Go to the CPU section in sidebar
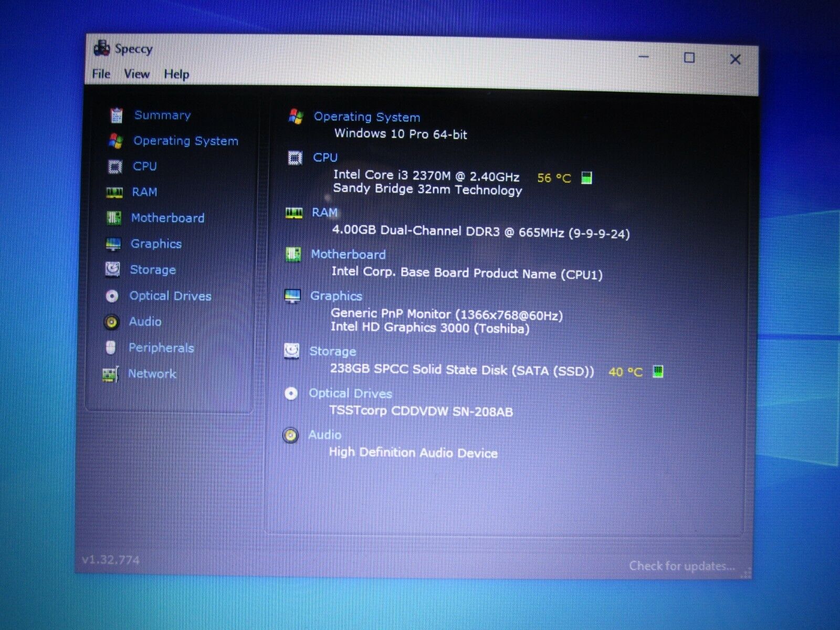 pos(145,166)
